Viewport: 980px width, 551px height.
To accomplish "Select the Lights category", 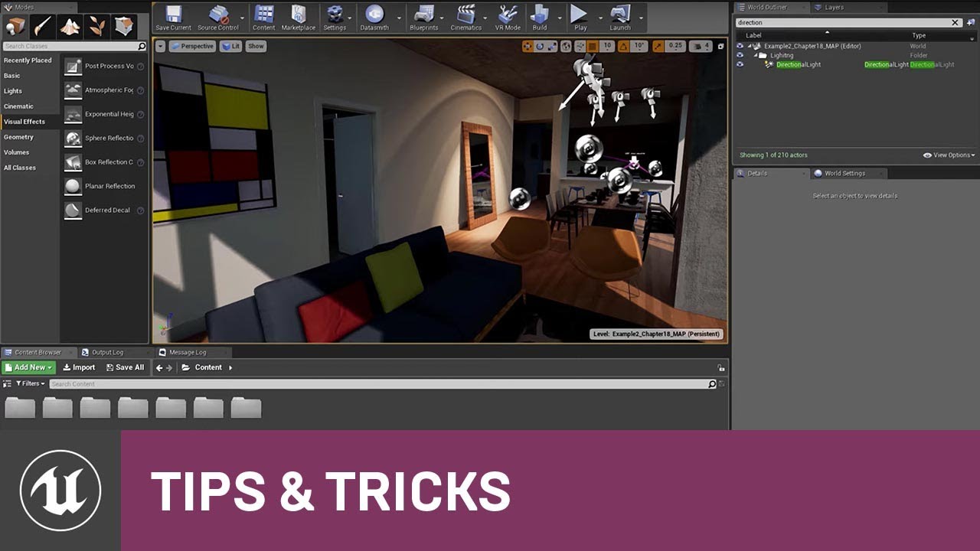I will [30, 91].
